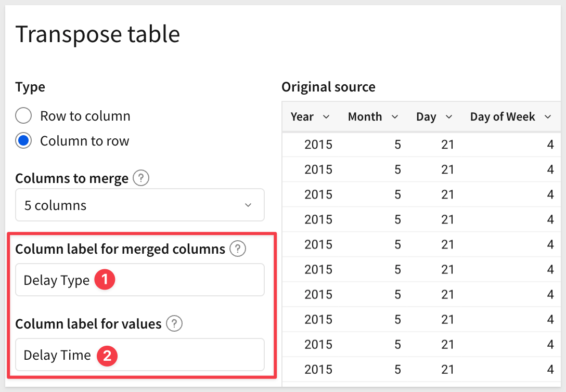Click help icon for Column label for values
Viewport: 566px width, 392px height.
pyautogui.click(x=174, y=324)
